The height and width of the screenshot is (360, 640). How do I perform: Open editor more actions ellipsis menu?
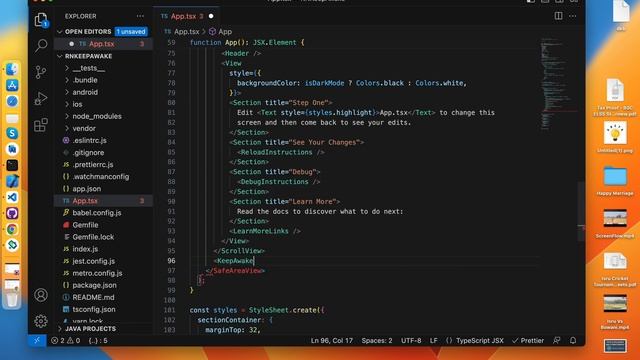(x=573, y=16)
